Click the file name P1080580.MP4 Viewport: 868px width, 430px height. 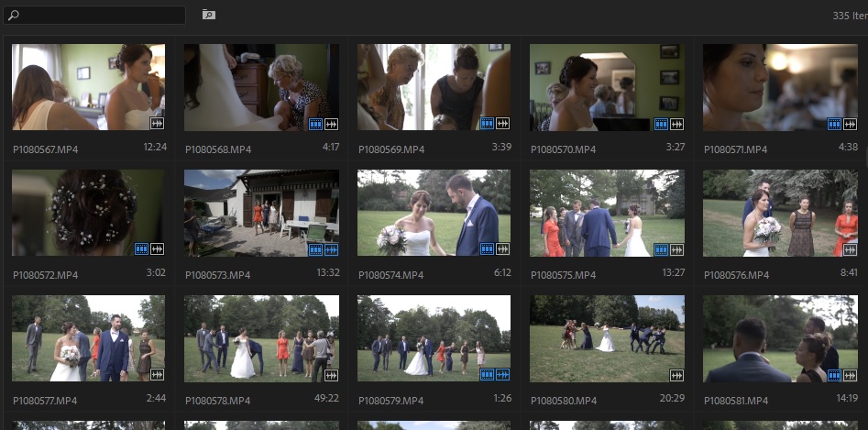564,401
